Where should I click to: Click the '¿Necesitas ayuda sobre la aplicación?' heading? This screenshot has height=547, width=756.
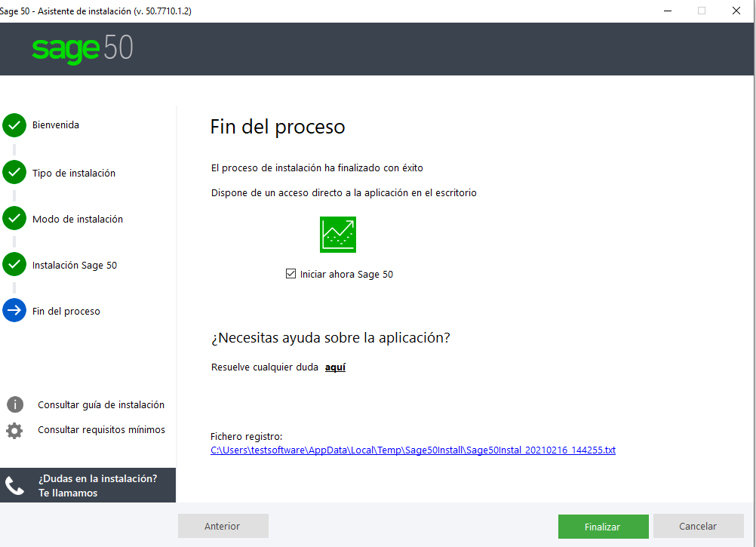click(x=330, y=338)
